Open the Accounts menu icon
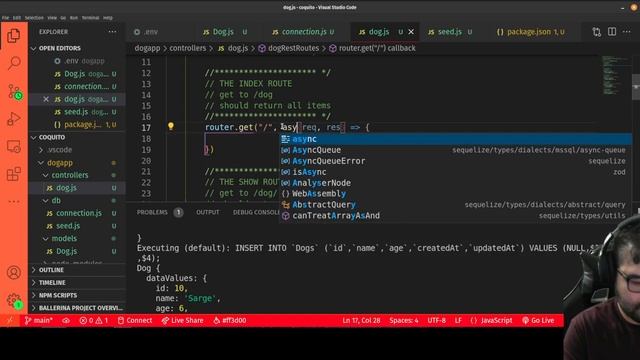Image resolution: width=640 pixels, height=360 pixels. (x=13, y=272)
